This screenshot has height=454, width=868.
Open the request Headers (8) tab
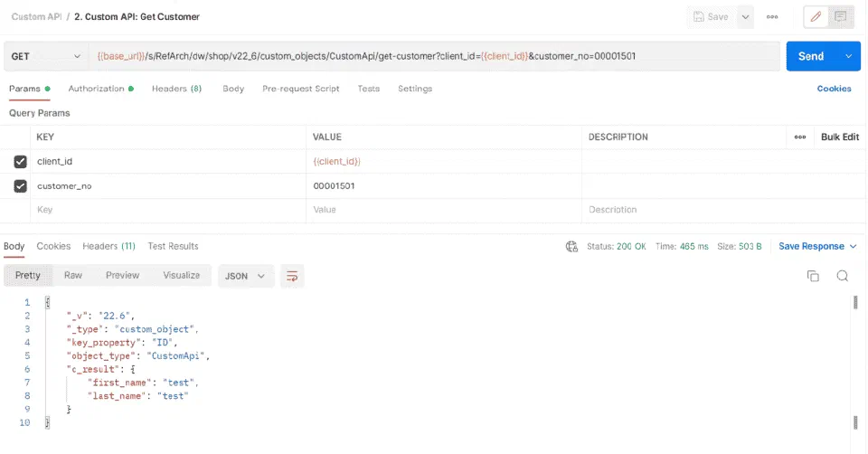coord(176,89)
